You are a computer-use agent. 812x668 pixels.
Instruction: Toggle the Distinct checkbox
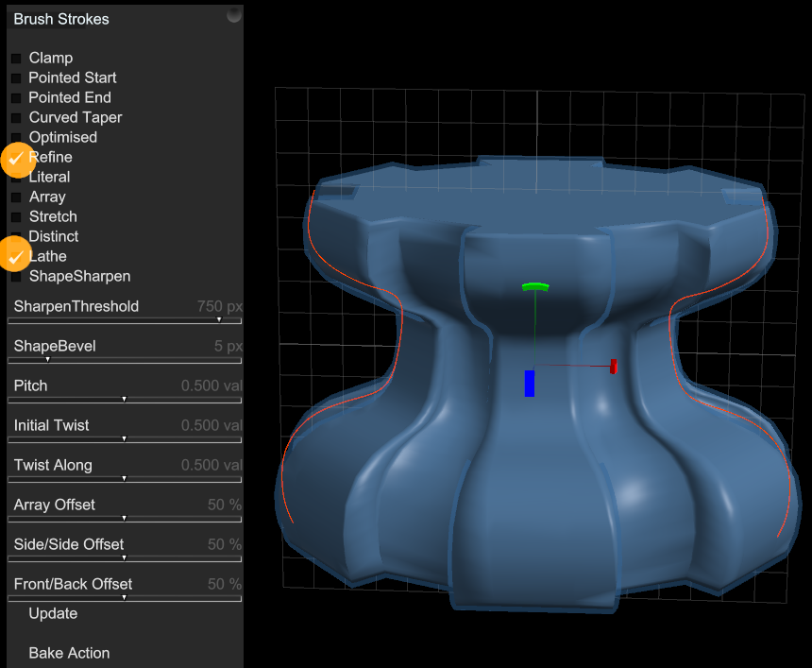[x=16, y=237]
